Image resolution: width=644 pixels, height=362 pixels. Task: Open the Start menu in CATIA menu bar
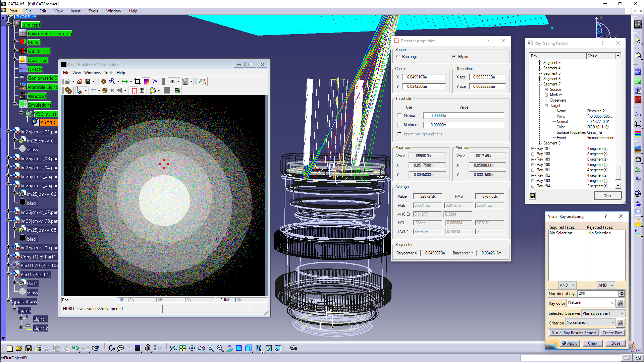click(x=13, y=11)
